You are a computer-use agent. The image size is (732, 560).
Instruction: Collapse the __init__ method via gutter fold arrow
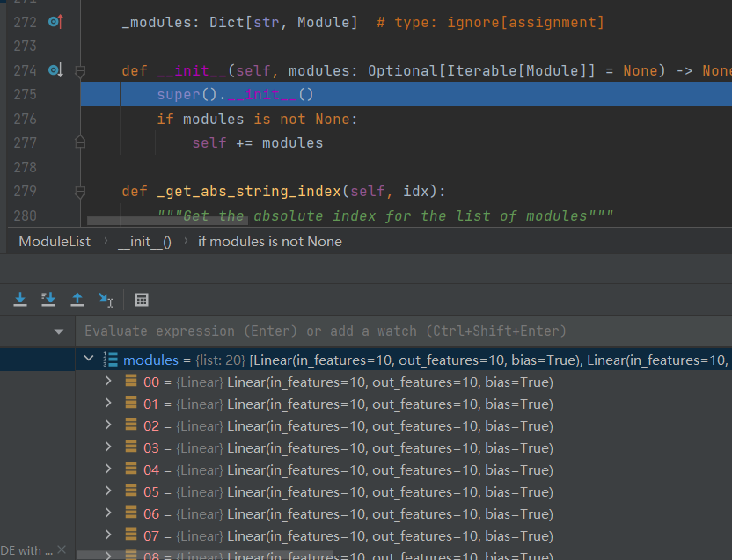80,70
